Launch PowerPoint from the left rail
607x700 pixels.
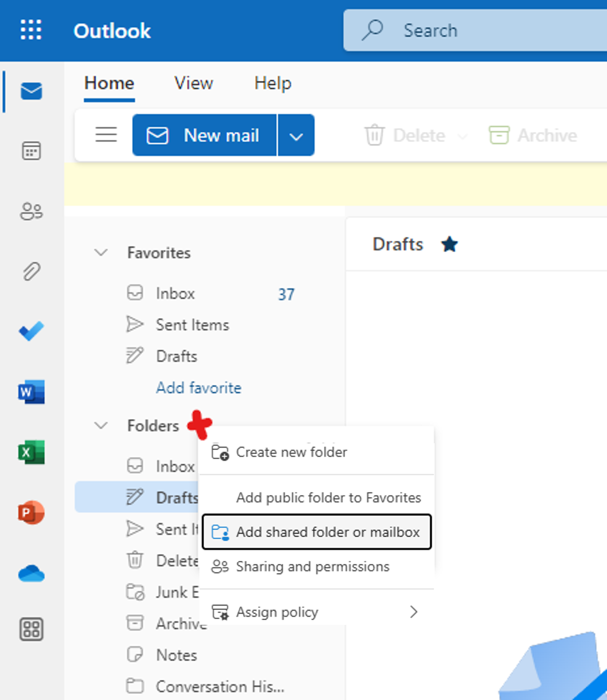[x=31, y=513]
